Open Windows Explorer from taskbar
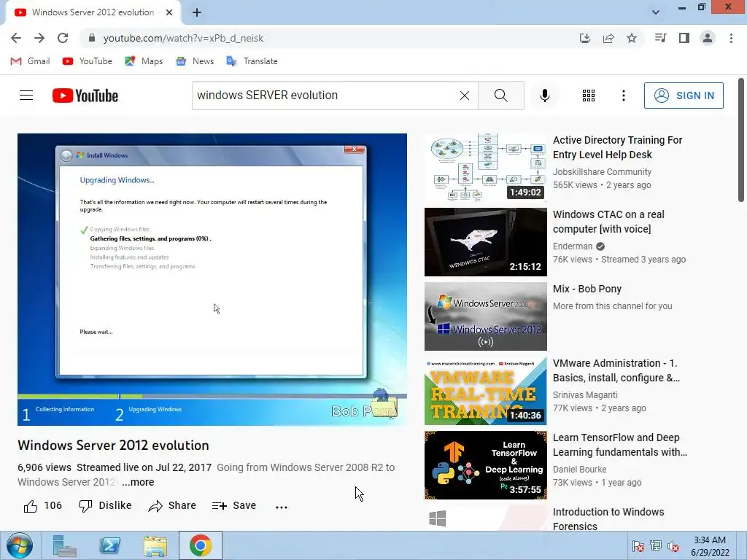Viewport: 747px width, 560px height. point(155,545)
